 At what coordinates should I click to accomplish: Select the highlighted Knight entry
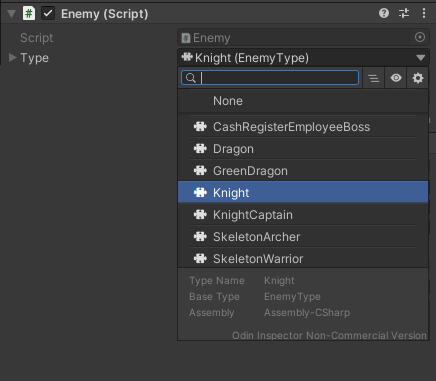click(303, 192)
